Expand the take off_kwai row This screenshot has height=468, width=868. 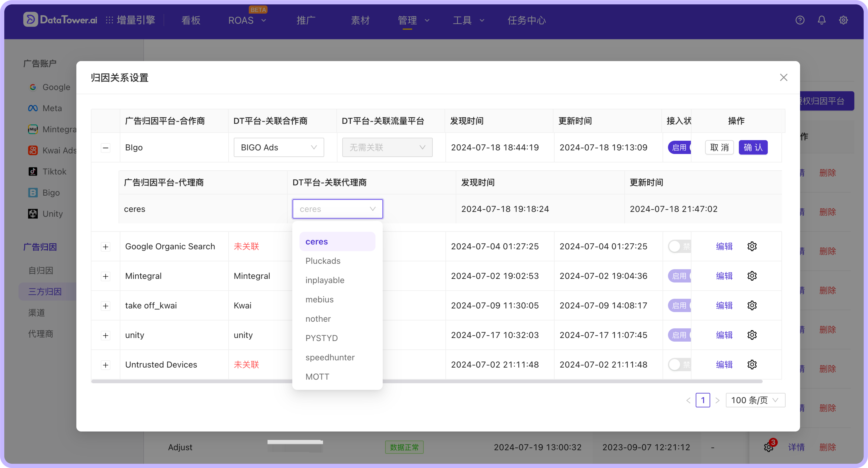[x=106, y=306]
